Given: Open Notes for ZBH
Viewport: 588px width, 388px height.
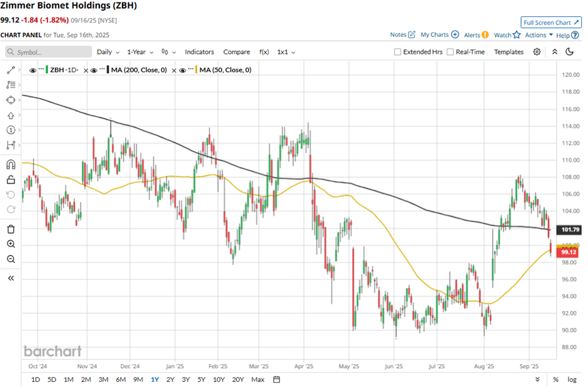Looking at the screenshot, I should (402, 34).
